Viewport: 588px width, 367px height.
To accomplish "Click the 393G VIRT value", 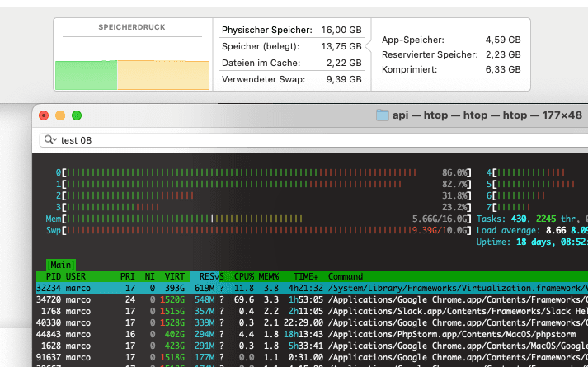I will click(175, 288).
